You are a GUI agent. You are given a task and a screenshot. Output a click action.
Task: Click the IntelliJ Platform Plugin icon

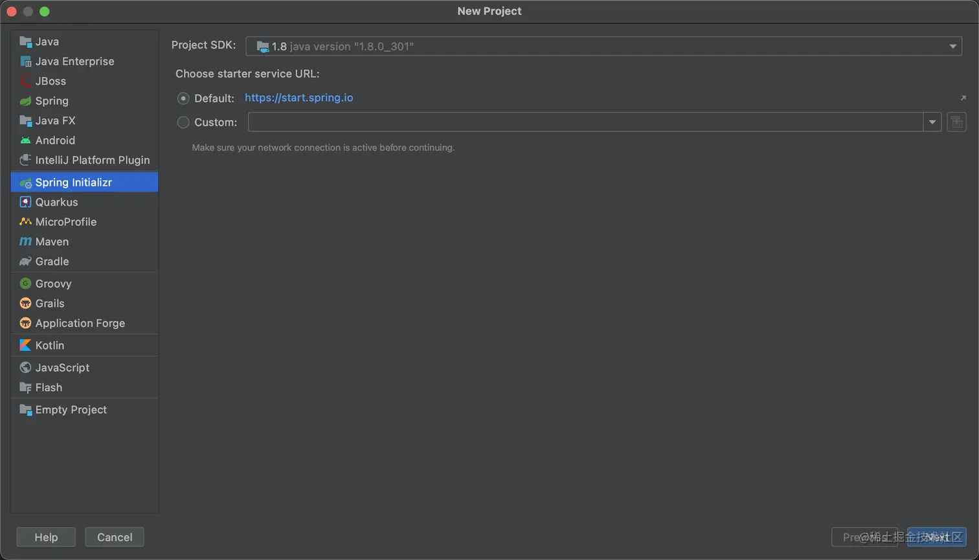[x=25, y=160]
